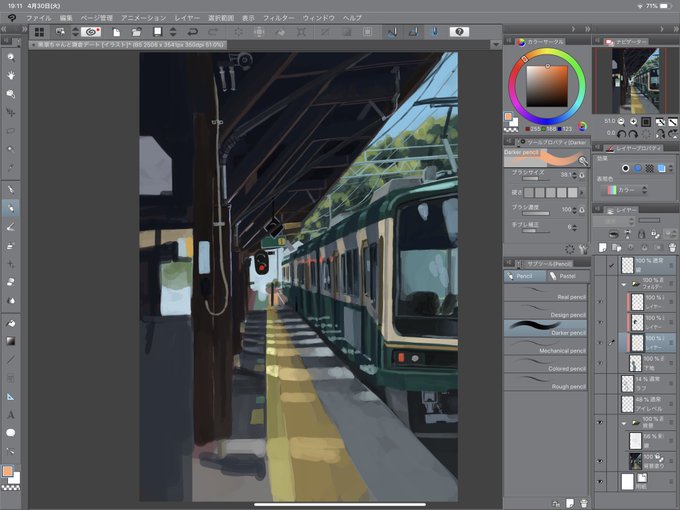Select the Pen tool in left toolbar
Viewport: 680px width, 510px height.
coord(11,190)
